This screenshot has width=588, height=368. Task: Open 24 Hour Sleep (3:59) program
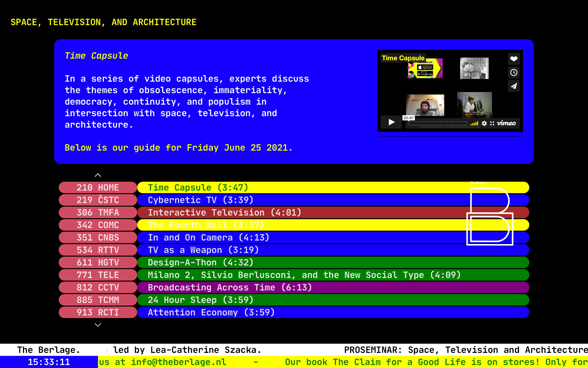[x=333, y=300]
